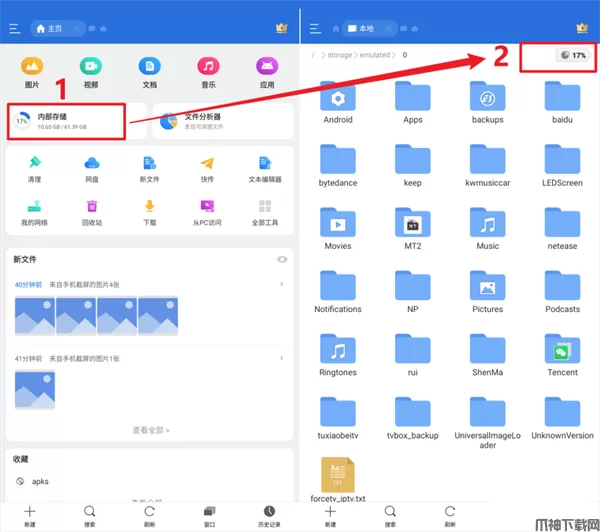Tap the crown premium icon in left panel
The width and height of the screenshot is (600, 532).
(x=282, y=28)
